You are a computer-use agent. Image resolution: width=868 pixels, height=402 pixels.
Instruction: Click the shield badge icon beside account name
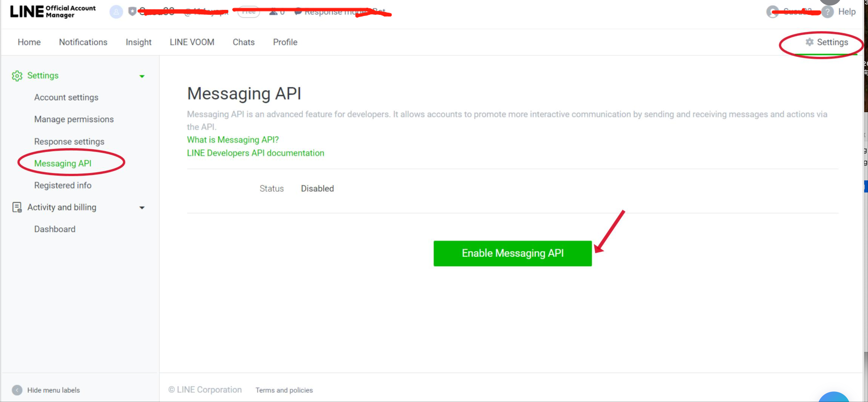[132, 12]
